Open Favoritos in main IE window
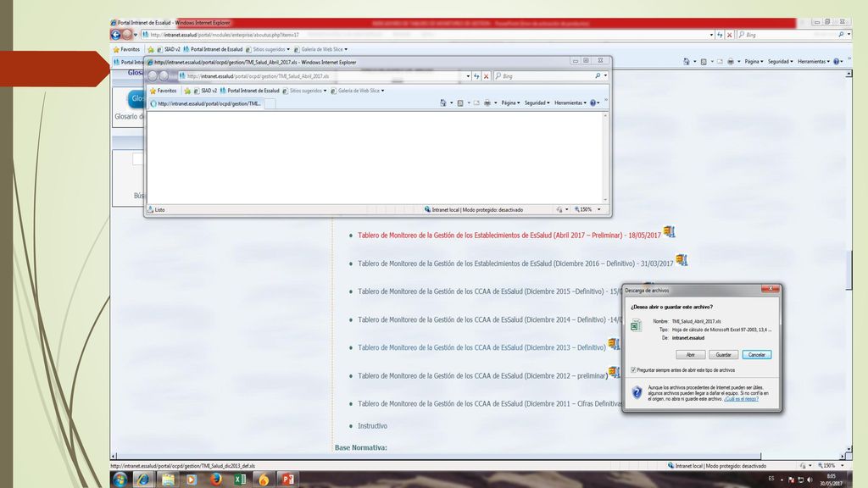This screenshot has height=488, width=868. coord(126,49)
